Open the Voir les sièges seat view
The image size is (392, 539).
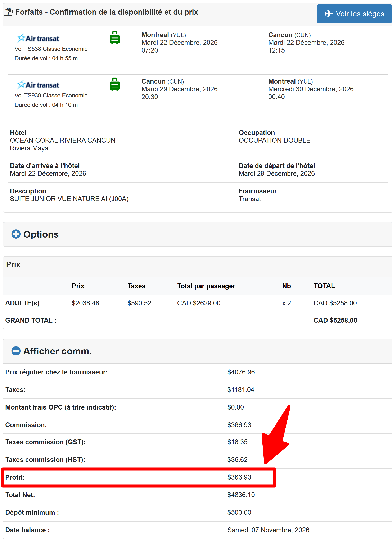(354, 14)
